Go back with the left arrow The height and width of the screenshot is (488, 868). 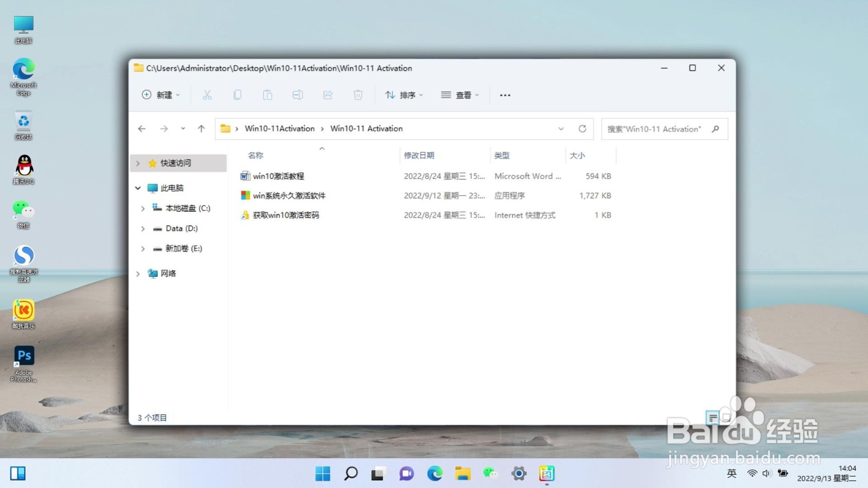point(142,129)
